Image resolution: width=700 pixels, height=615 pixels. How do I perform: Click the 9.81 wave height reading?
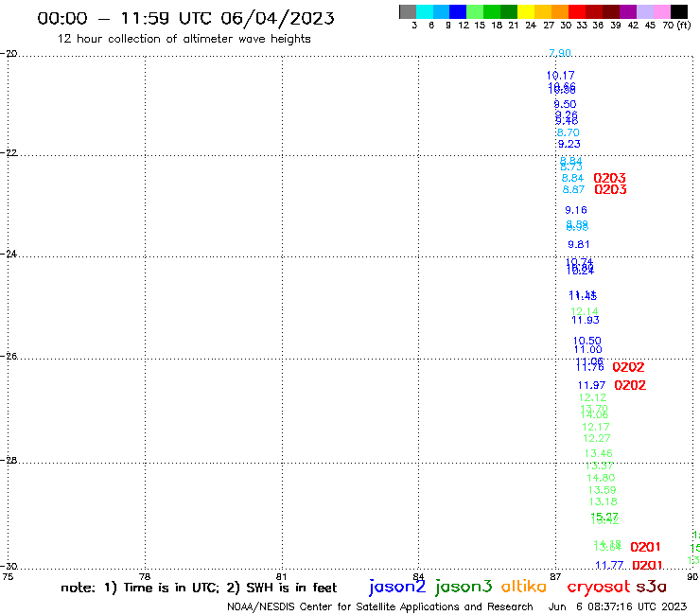[579, 244]
